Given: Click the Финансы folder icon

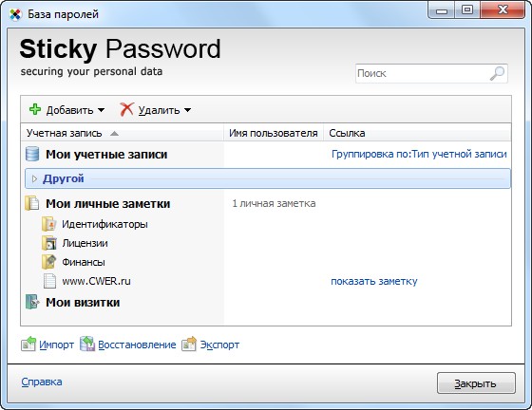Looking at the screenshot, I should 49,262.
